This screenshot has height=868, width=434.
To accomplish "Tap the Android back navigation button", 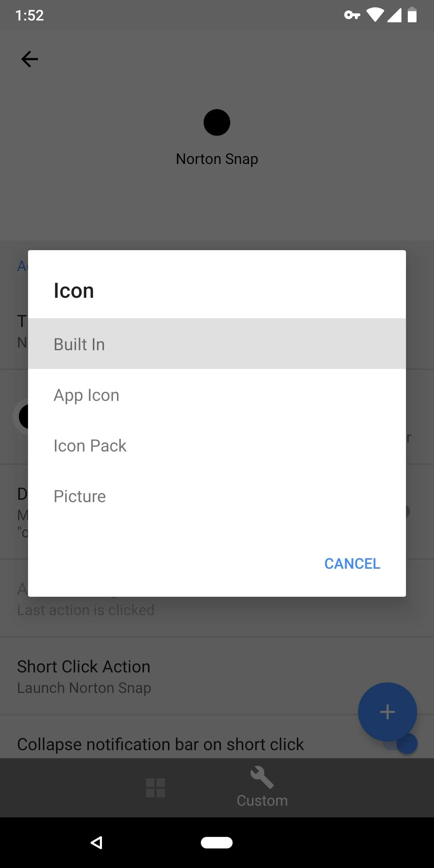I will point(96,842).
